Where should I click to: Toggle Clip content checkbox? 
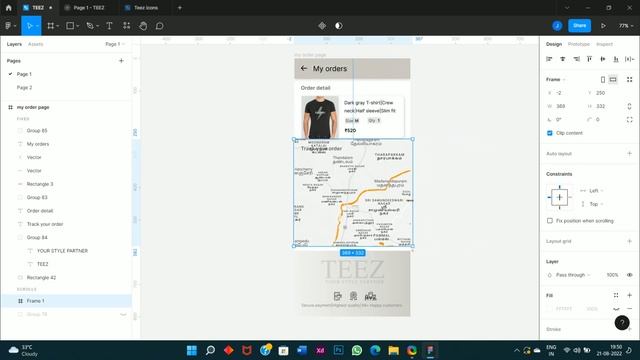[x=549, y=133]
